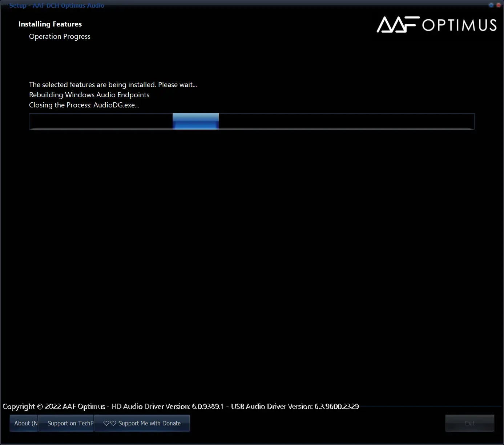Image resolution: width=504 pixels, height=445 pixels.
Task: Select the 'Operation Progress' subtitle
Action: (x=60, y=37)
